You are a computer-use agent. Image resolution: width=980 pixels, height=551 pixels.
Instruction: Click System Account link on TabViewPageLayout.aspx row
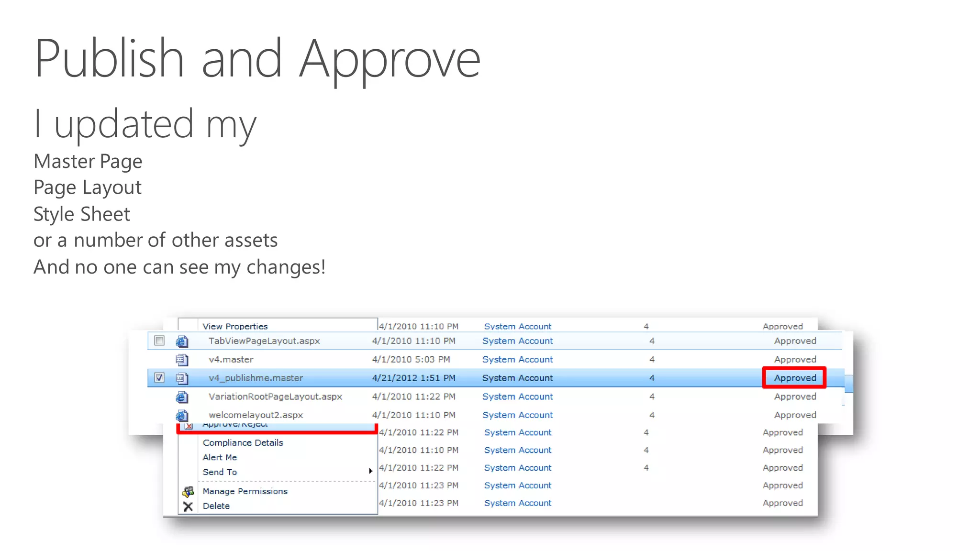click(517, 341)
